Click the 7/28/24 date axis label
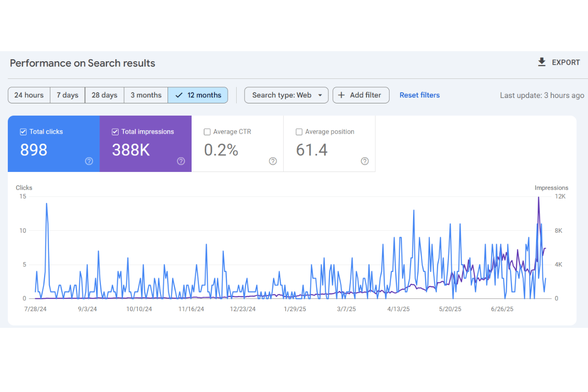The image size is (588, 392). 35,309
